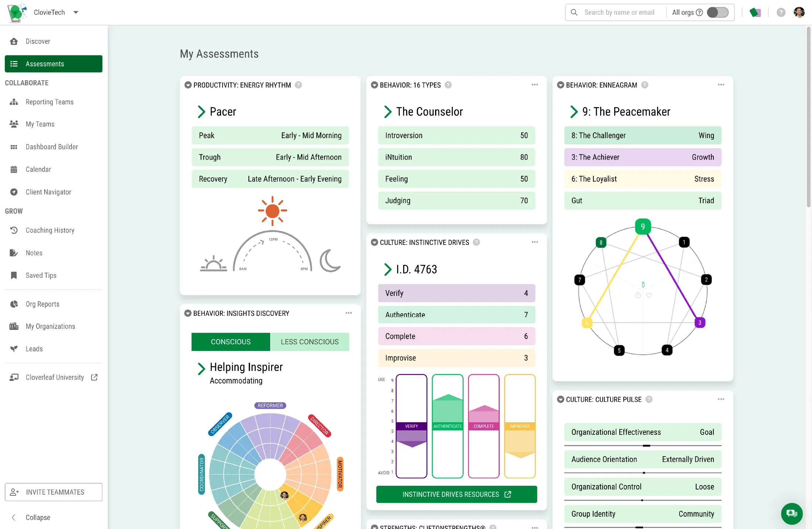
Task: Open Notes section
Action: click(x=34, y=253)
